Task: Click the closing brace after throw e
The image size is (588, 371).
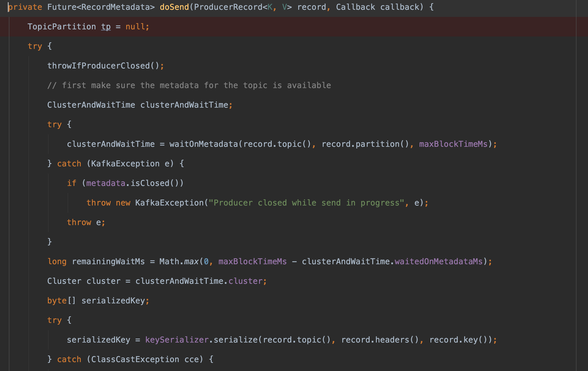Action: click(x=50, y=242)
